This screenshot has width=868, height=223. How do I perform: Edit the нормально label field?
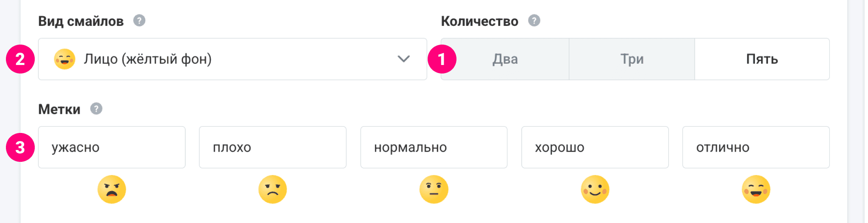click(x=434, y=147)
